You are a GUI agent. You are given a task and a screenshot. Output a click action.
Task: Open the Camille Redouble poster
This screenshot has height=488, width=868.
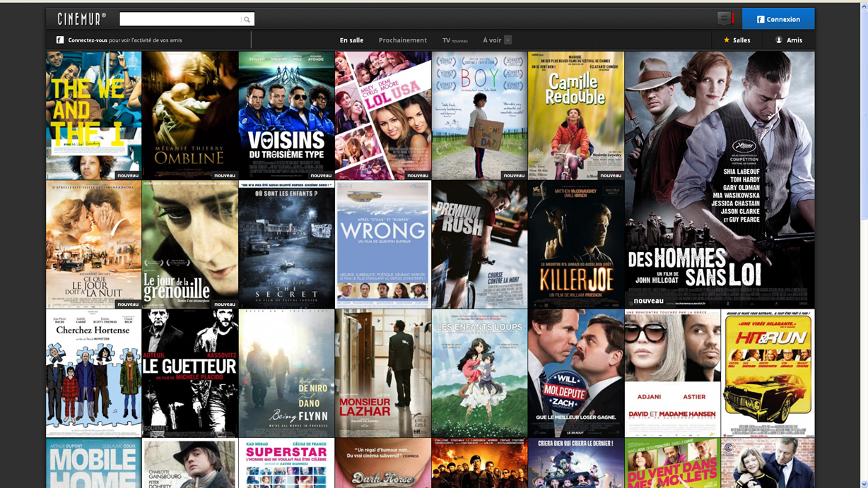point(575,115)
